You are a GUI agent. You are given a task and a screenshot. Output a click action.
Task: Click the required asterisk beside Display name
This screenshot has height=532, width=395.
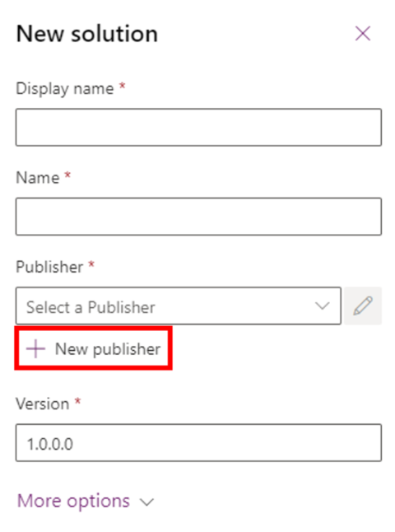tap(123, 86)
